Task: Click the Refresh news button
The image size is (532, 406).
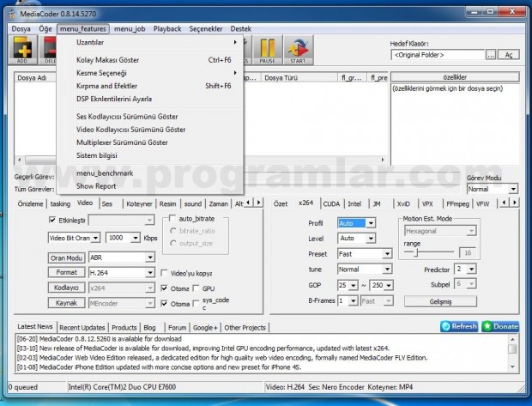Action: tap(459, 326)
